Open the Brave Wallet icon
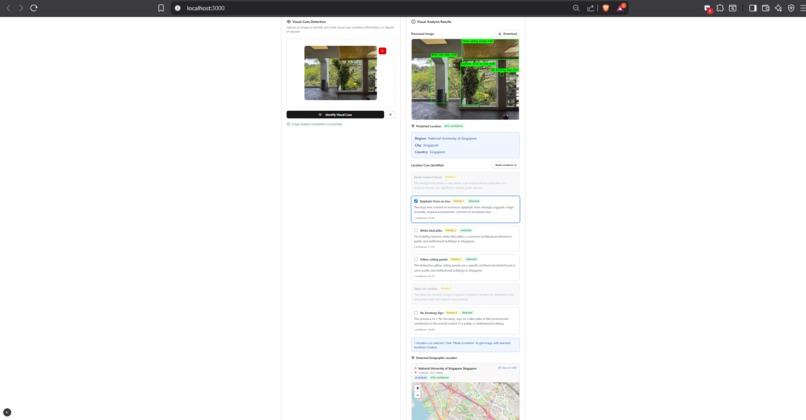Screen dimensions: 806x420 765,8
